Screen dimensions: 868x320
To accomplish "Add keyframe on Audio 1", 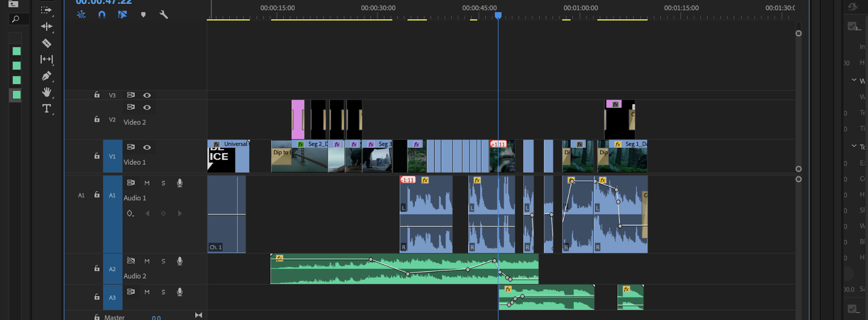I will [x=163, y=214].
